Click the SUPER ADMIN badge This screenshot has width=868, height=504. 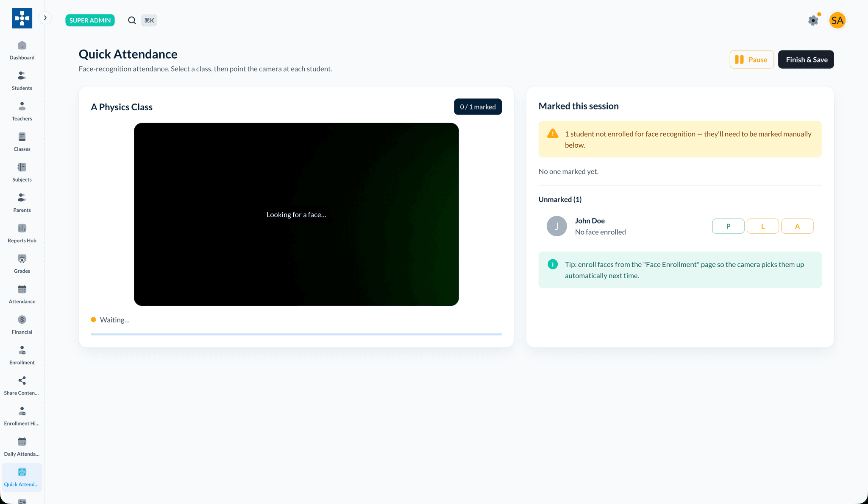tap(90, 20)
